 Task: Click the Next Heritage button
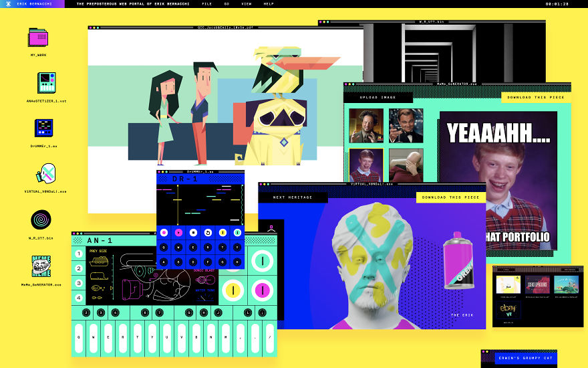click(x=293, y=197)
